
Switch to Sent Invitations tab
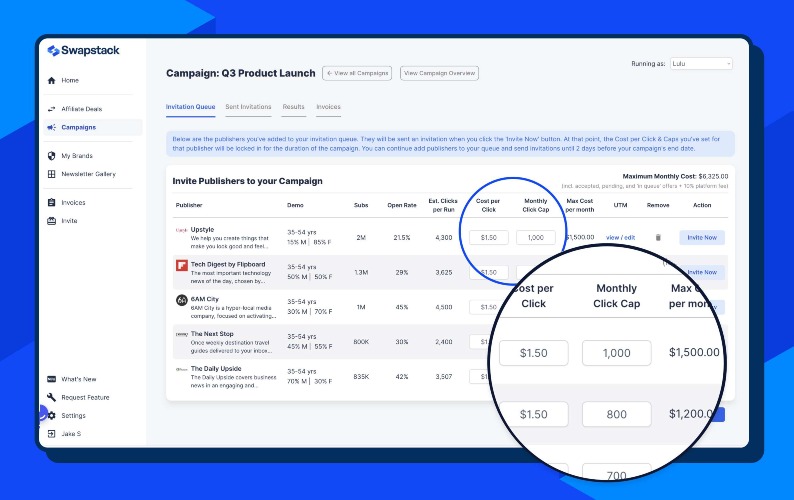[248, 107]
